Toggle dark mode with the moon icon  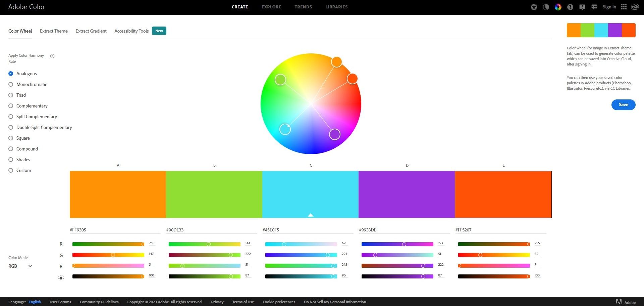(546, 7)
